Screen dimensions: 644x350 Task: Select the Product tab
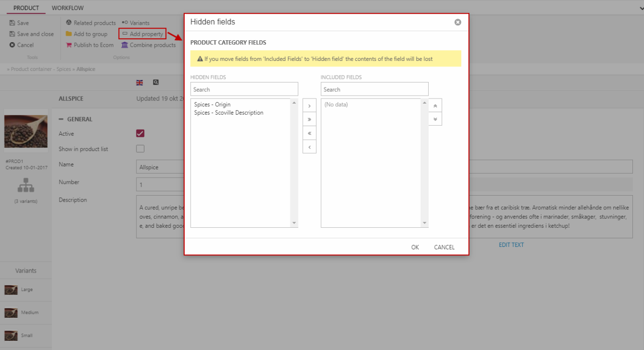(x=26, y=8)
